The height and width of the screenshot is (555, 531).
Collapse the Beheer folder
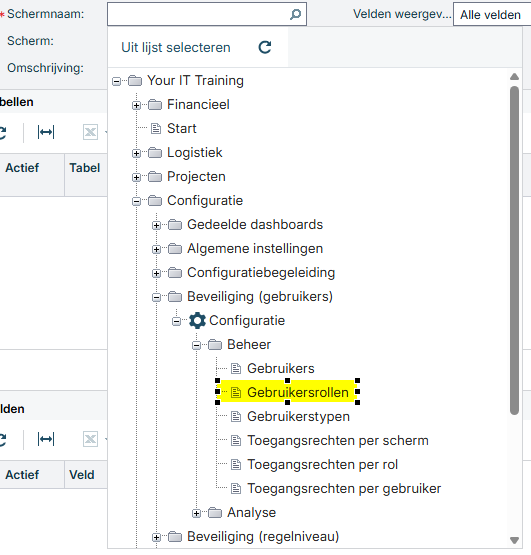196,345
